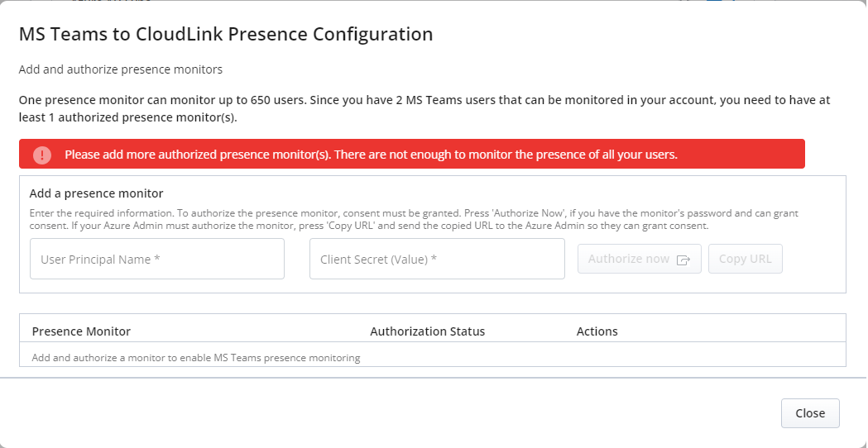Select the Presence Monitor column header
868x448 pixels.
tap(81, 331)
